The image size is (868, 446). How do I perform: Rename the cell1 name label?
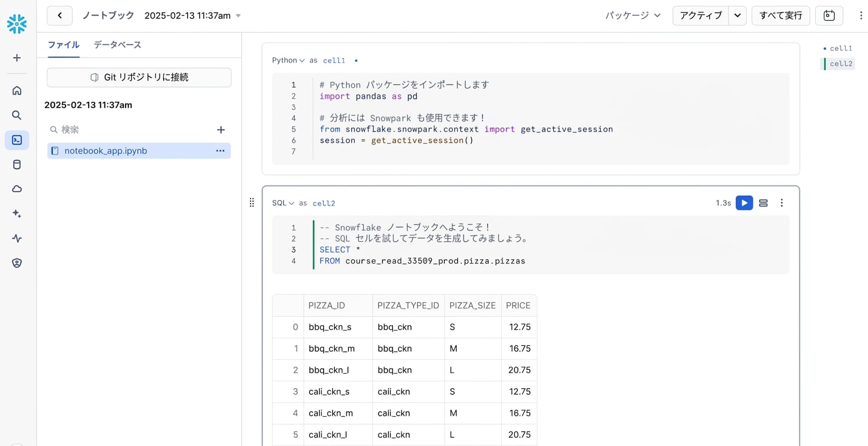pos(334,61)
